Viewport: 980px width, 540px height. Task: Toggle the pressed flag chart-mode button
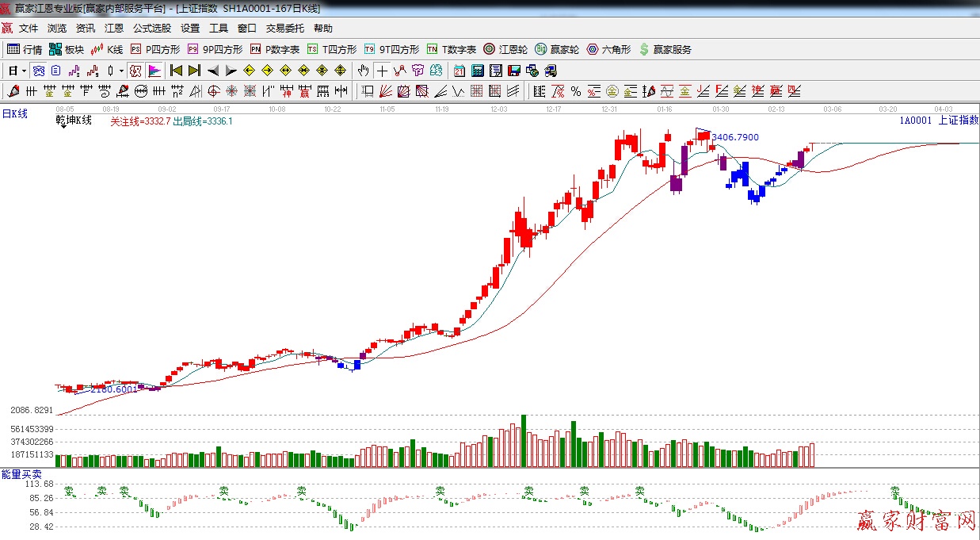tap(154, 71)
